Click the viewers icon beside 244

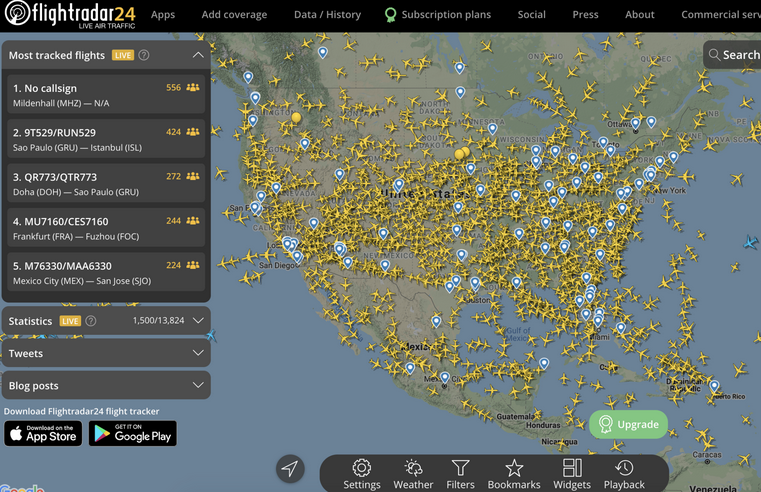tap(193, 221)
